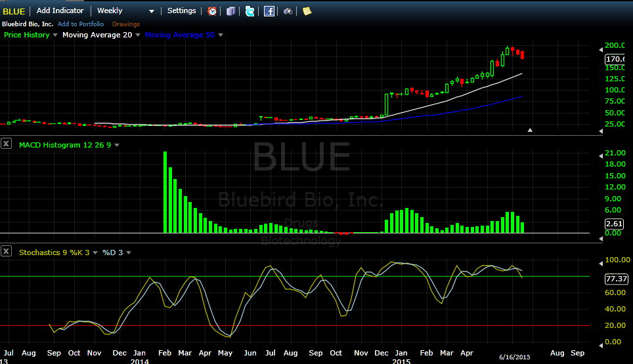Click the bottom scale arrow of the Stochastics panel
The height and width of the screenshot is (364, 633).
[601, 345]
